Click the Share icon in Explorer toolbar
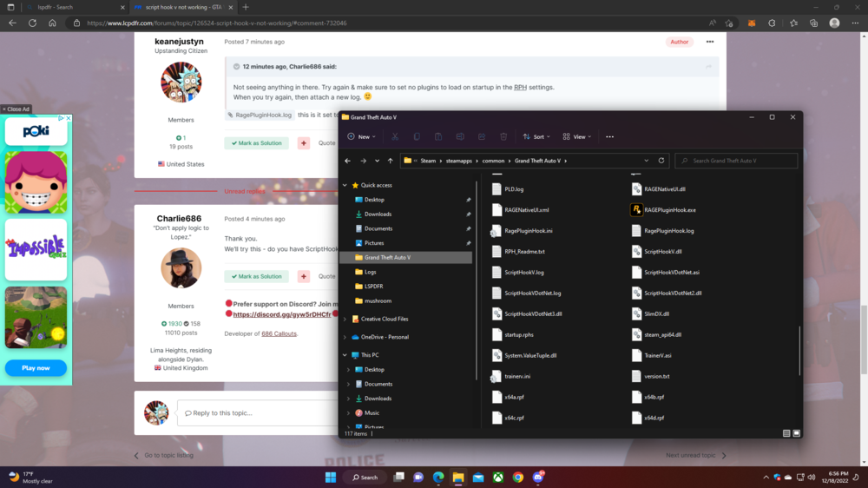This screenshot has height=488, width=868. pos(482,137)
